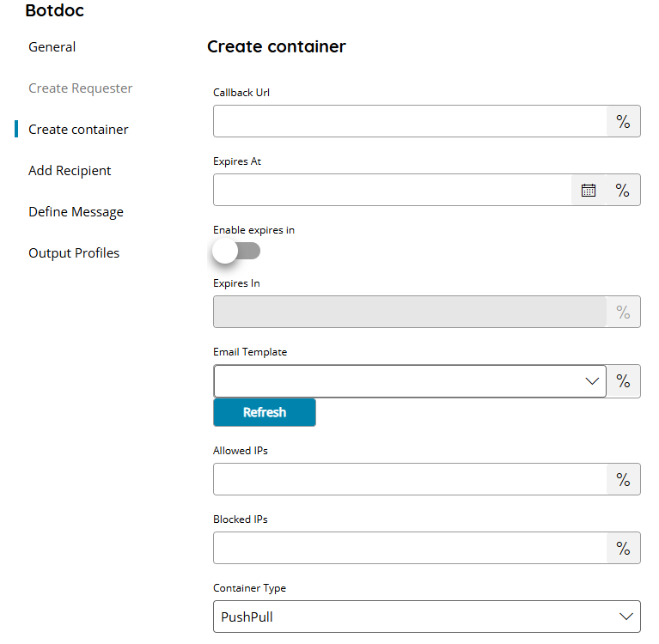Screen dimensions: 659x644
Task: Click the percent icon beside Allowed IPs
Action: (x=623, y=479)
